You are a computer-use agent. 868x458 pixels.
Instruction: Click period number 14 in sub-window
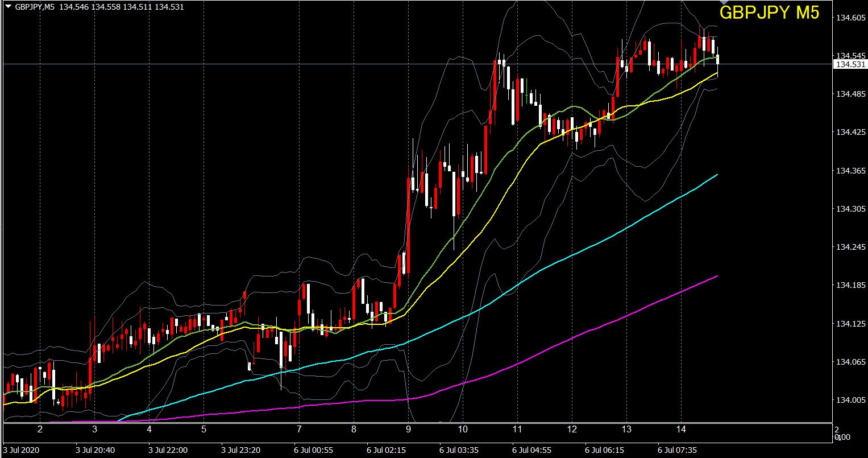click(681, 429)
